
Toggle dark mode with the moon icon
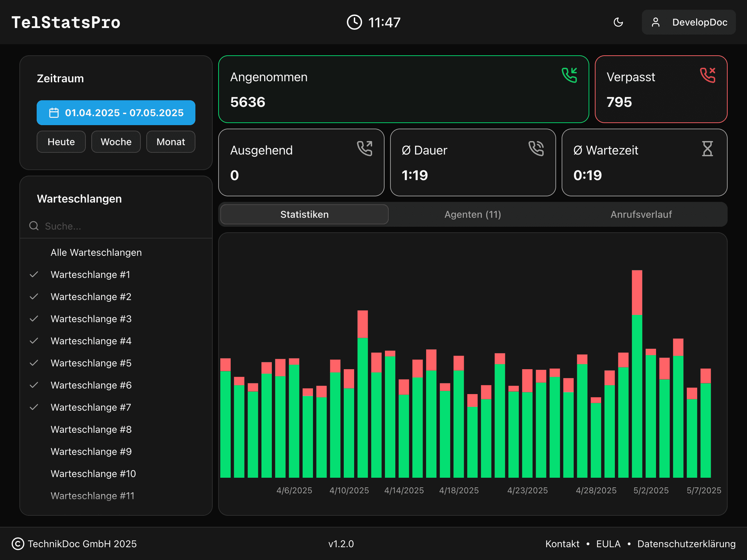(619, 22)
